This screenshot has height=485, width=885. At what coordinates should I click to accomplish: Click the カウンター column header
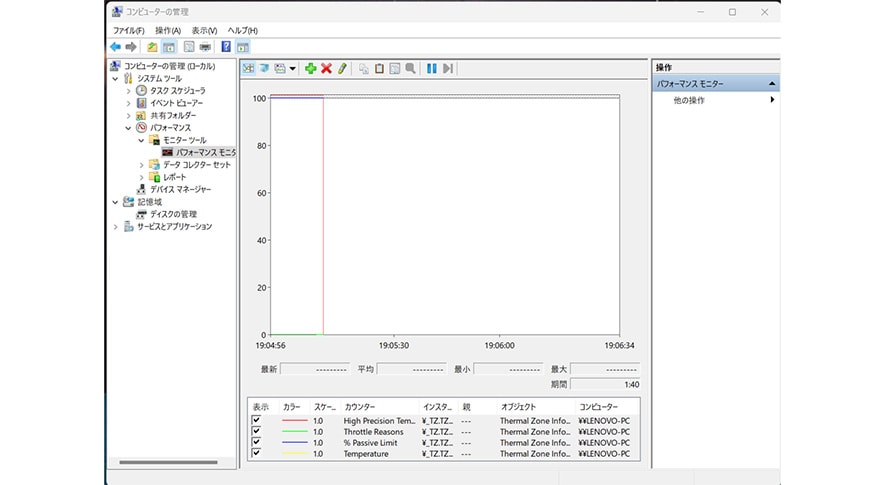[x=360, y=407]
